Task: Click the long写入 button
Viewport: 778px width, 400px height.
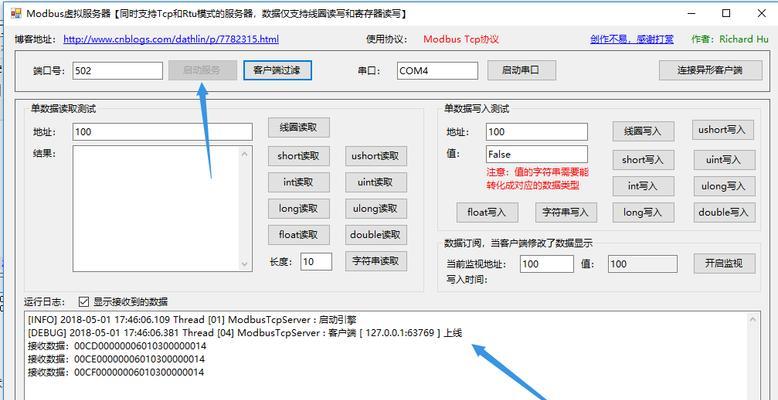Action: click(643, 212)
